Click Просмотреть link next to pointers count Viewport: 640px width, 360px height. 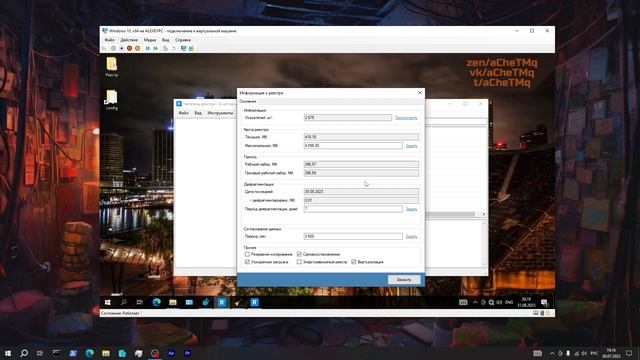[x=406, y=118]
